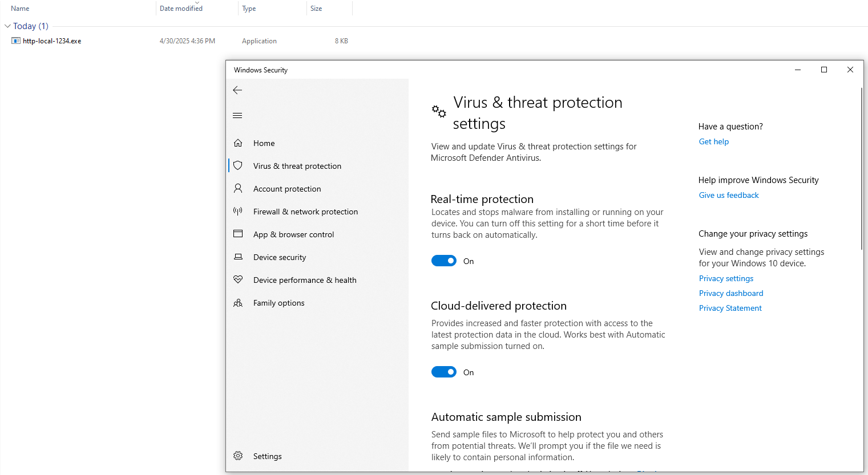Image resolution: width=868 pixels, height=475 pixels.
Task: Select Virus & threat protection in sidebar
Action: pos(297,166)
